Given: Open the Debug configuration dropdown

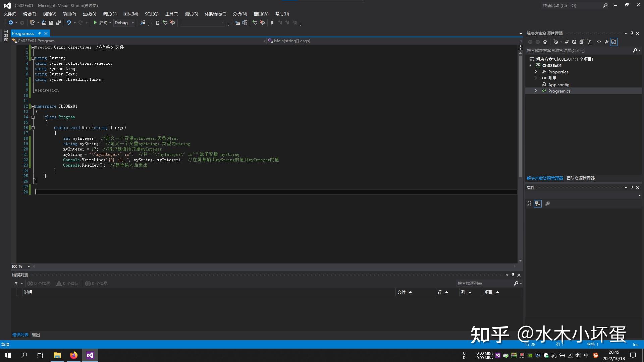Looking at the screenshot, I should 133,23.
